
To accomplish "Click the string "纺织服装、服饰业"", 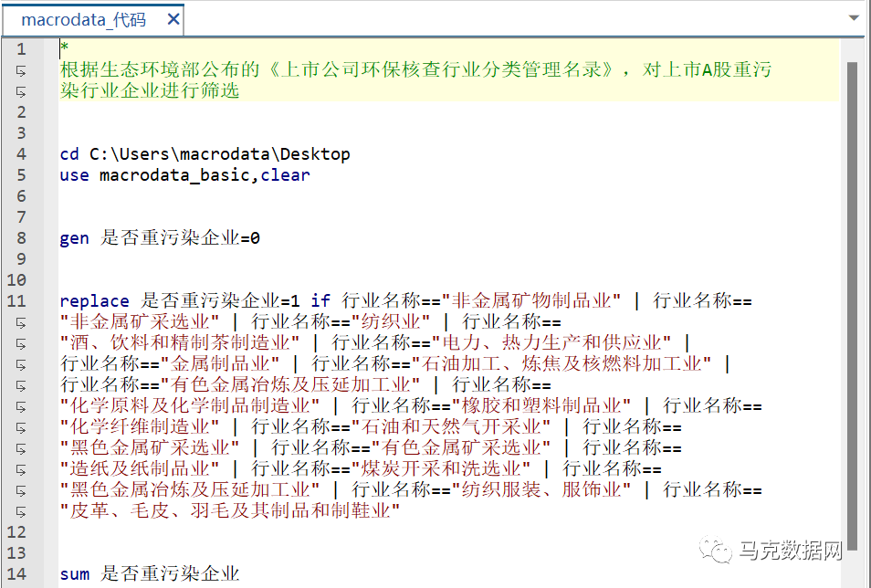I will (541, 489).
